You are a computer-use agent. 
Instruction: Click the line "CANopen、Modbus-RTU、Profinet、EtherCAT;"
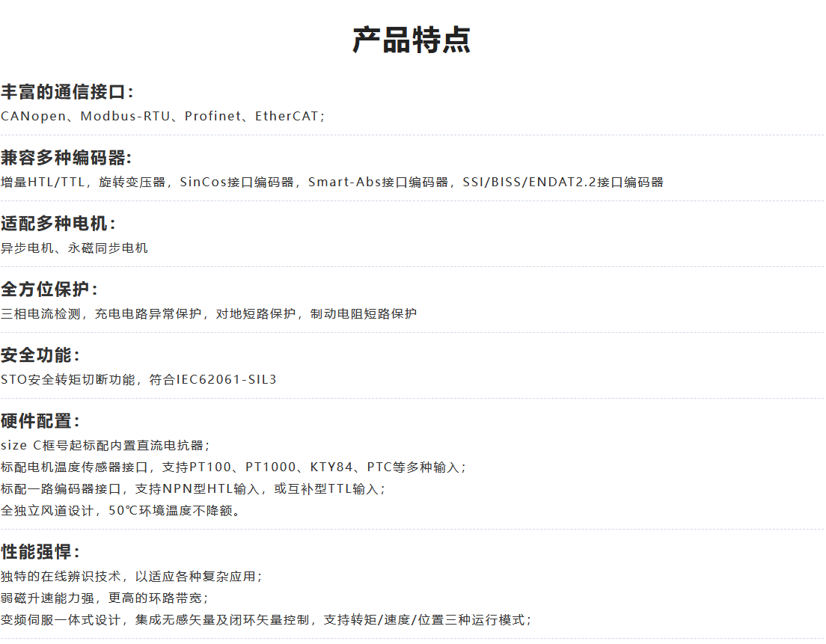(x=163, y=117)
